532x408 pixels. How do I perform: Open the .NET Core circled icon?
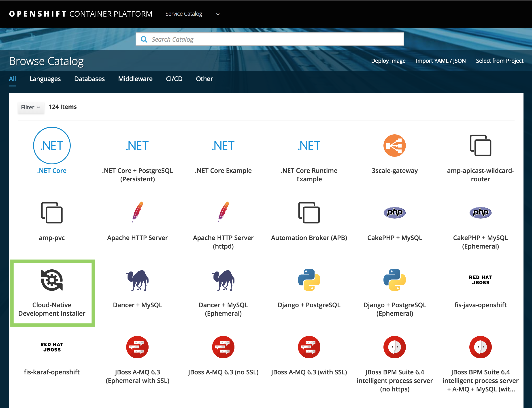(x=52, y=146)
